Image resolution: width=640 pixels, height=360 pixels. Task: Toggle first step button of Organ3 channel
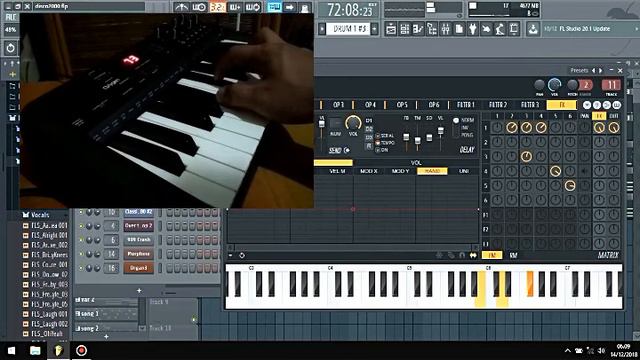click(170, 268)
